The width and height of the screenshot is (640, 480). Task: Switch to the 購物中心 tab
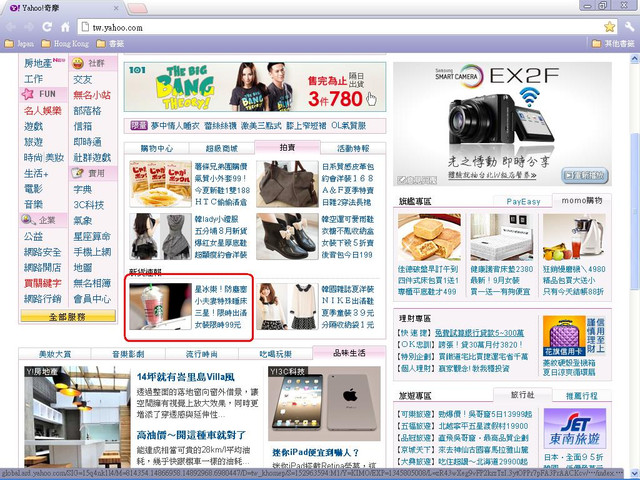(157, 149)
